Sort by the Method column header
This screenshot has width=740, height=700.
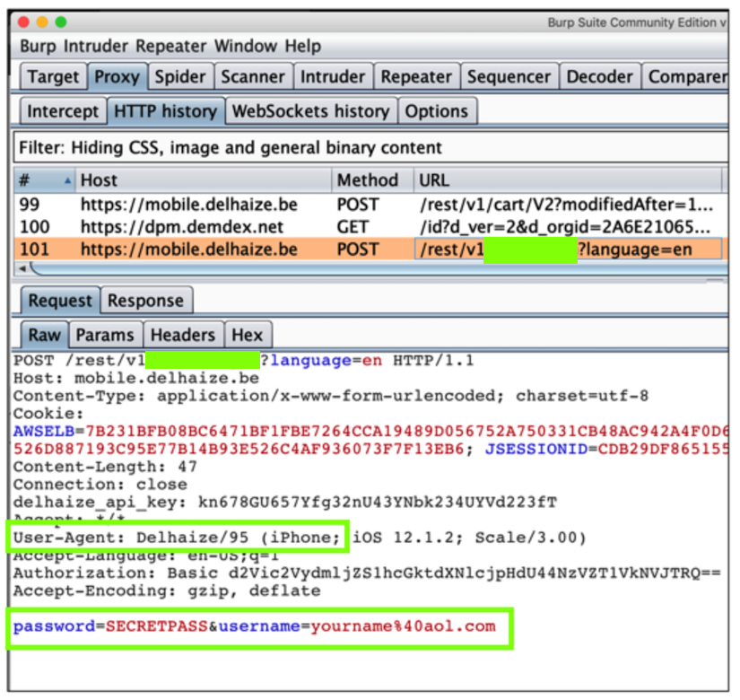[x=372, y=180]
